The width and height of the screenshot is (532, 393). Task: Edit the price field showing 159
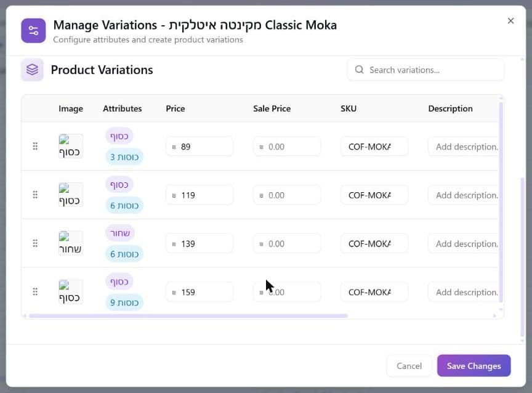click(199, 292)
